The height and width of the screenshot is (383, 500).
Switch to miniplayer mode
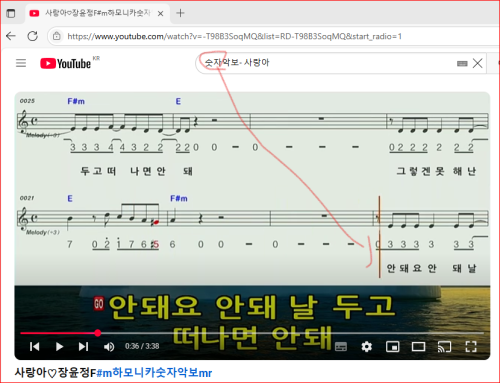click(x=392, y=347)
